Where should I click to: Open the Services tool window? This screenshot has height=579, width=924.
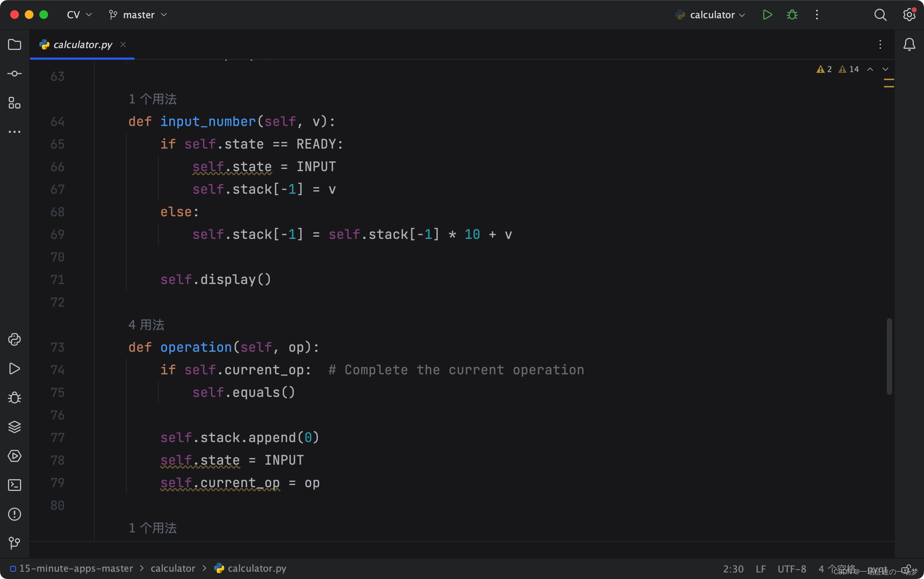click(x=15, y=456)
